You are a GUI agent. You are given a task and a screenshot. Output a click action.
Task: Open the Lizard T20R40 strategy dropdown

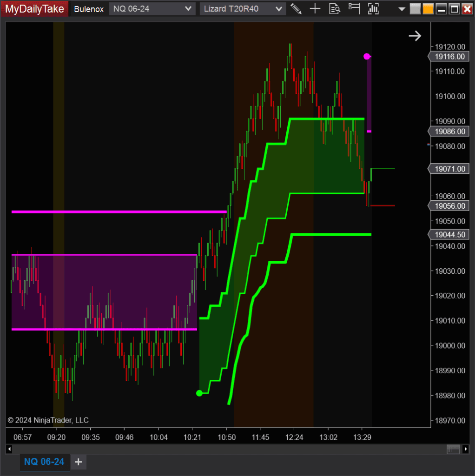coord(242,8)
